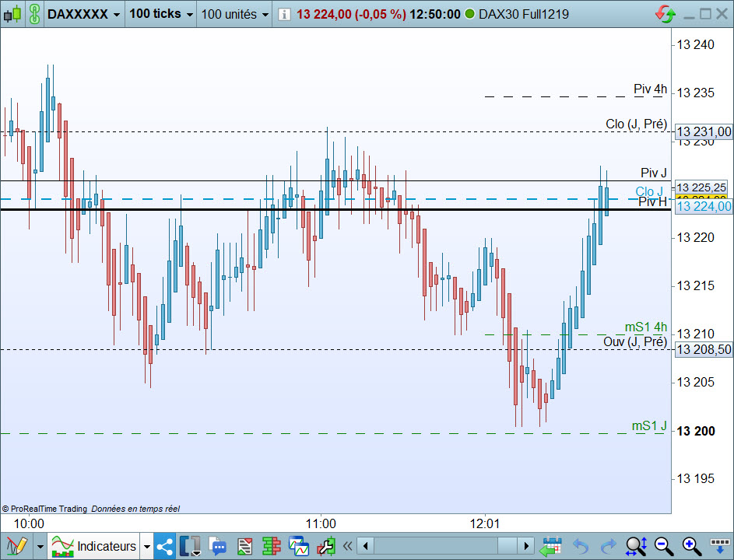Collapse toolbar with double chevron icon
The image size is (734, 560).
[347, 546]
